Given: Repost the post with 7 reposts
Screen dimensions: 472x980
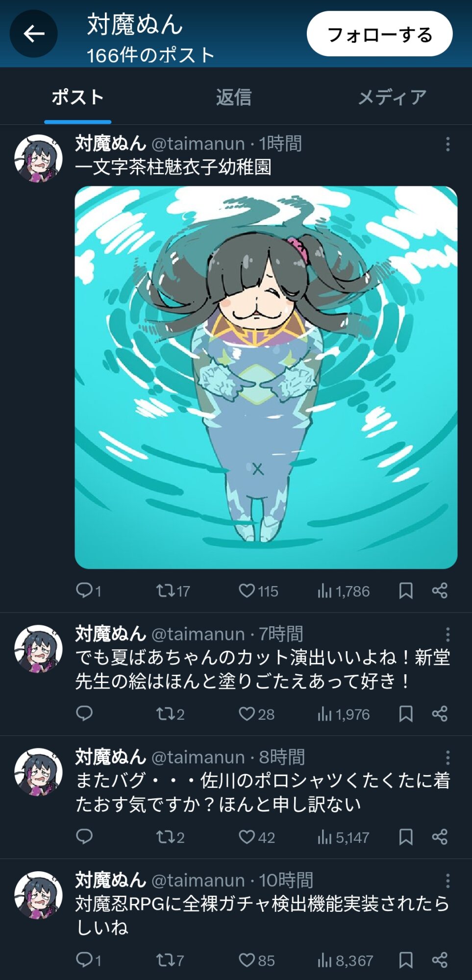Looking at the screenshot, I should coord(170,960).
